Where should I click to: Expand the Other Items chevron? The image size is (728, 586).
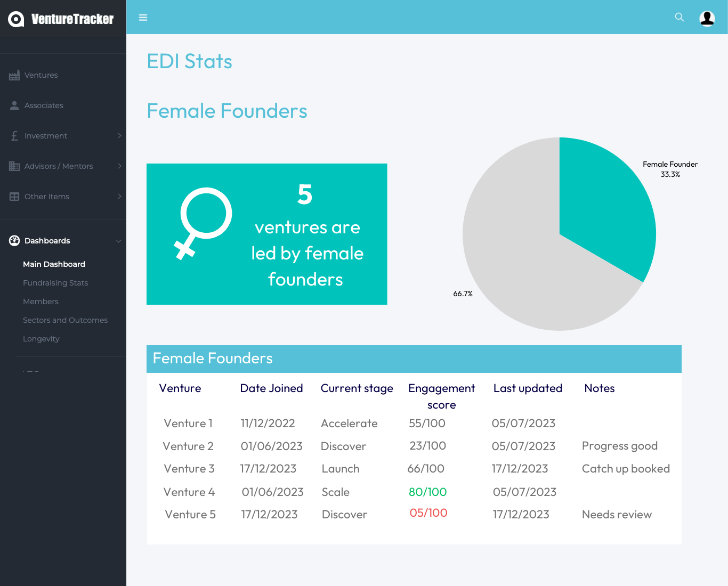pyautogui.click(x=119, y=197)
